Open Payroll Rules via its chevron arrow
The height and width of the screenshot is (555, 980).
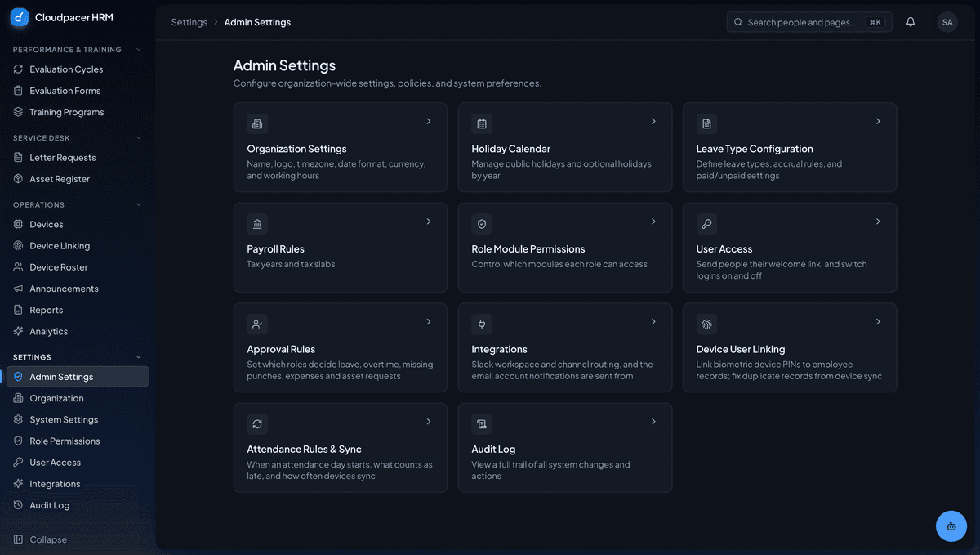pos(429,222)
